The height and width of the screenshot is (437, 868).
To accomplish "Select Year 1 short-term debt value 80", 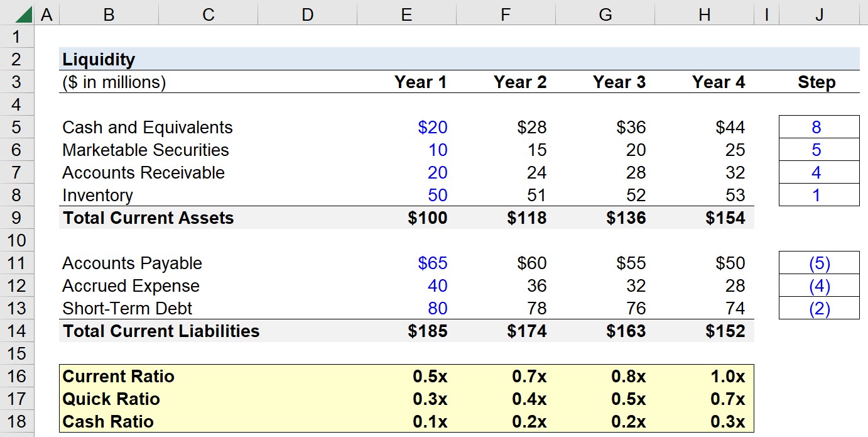I will tap(438, 309).
